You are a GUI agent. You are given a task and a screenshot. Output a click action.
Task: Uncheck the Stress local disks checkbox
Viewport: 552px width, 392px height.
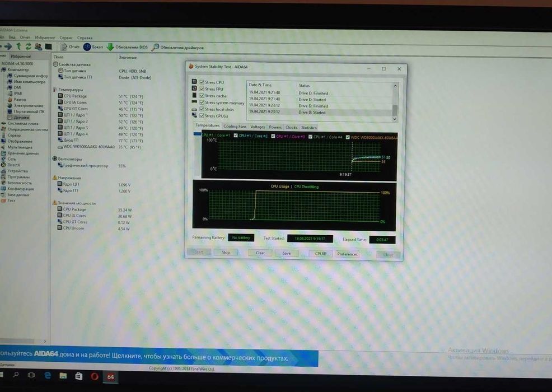(x=202, y=109)
